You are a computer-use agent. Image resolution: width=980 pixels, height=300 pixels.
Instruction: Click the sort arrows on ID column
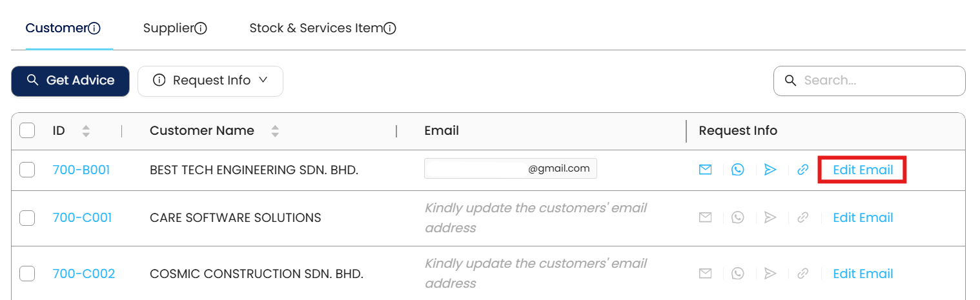coord(86,131)
